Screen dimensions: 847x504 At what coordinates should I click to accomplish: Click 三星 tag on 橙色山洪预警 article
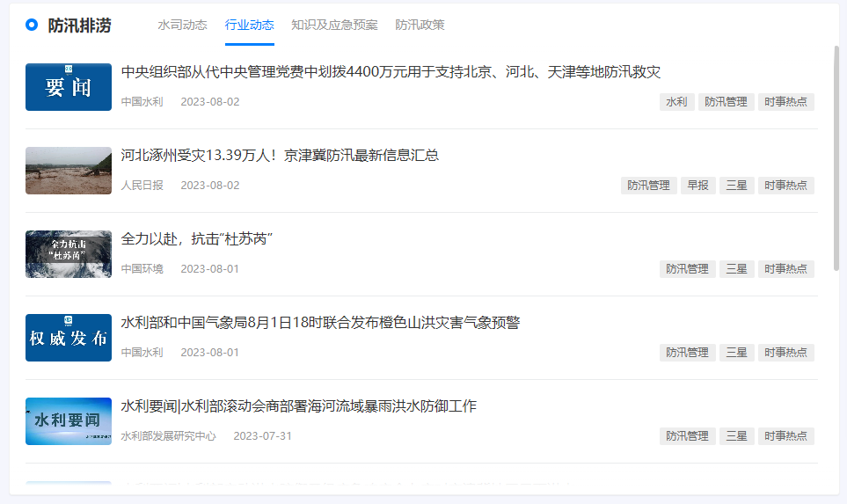(x=737, y=353)
